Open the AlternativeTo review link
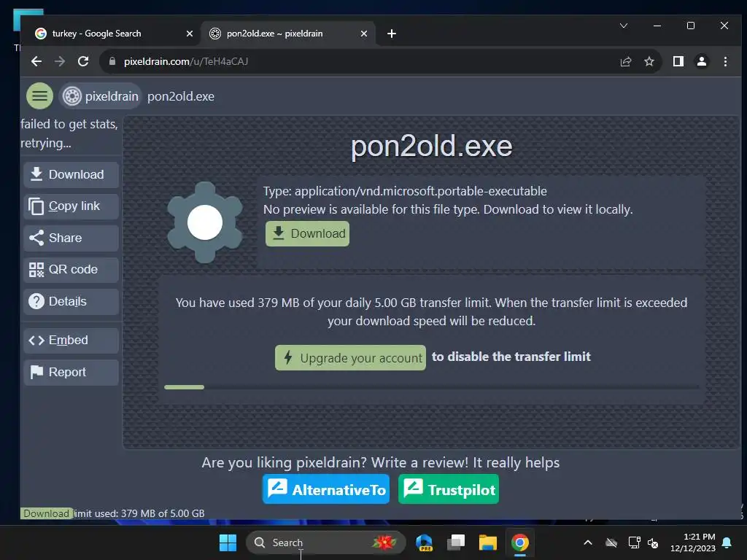 (326, 489)
